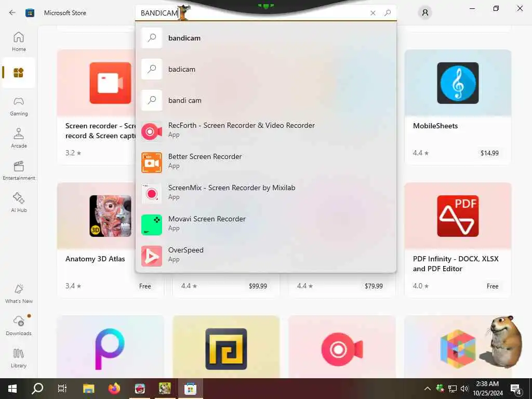Open the volume control in the tray
The height and width of the screenshot is (399, 532).
tap(464, 389)
